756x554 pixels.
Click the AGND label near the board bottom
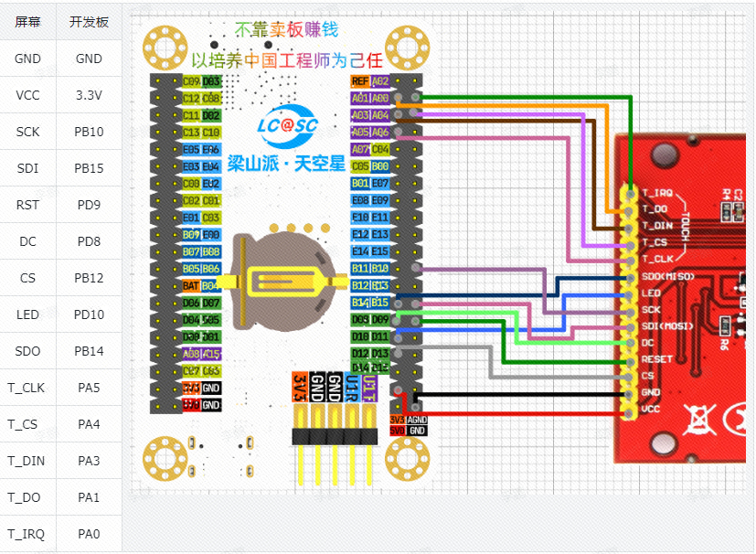tap(417, 419)
